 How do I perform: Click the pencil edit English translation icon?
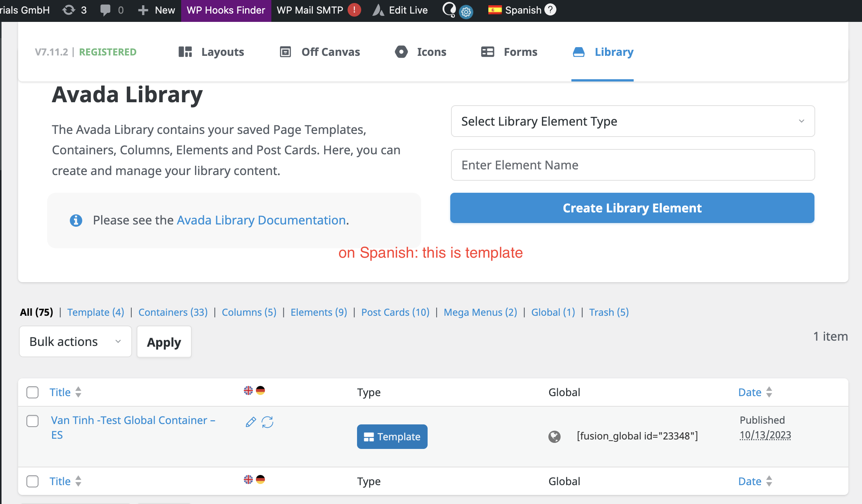pyautogui.click(x=251, y=422)
